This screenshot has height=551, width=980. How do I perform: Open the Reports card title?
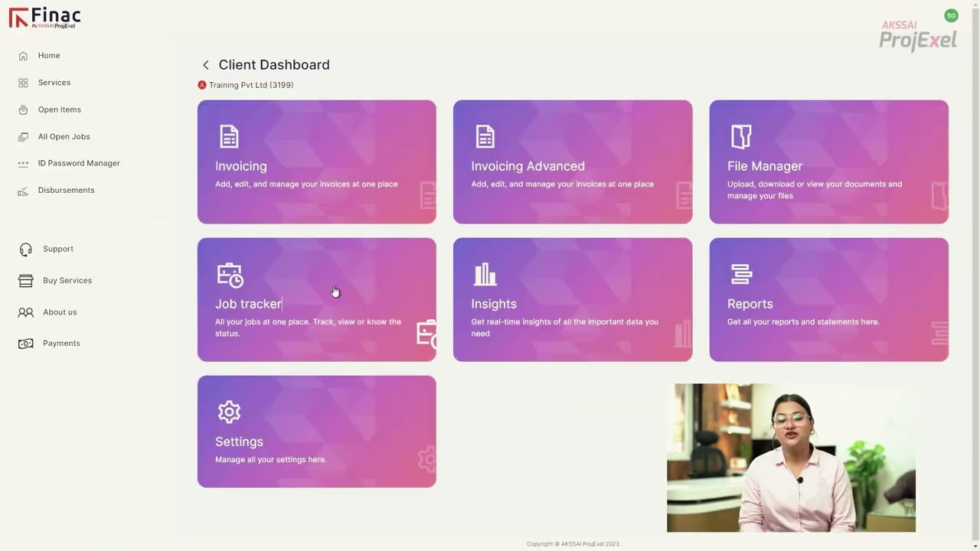pos(750,304)
